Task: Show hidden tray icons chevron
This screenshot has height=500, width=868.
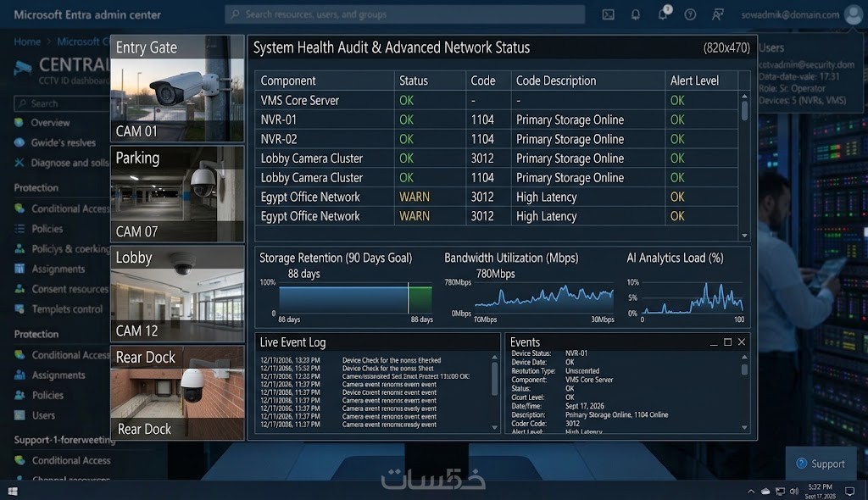Action: 751,492
